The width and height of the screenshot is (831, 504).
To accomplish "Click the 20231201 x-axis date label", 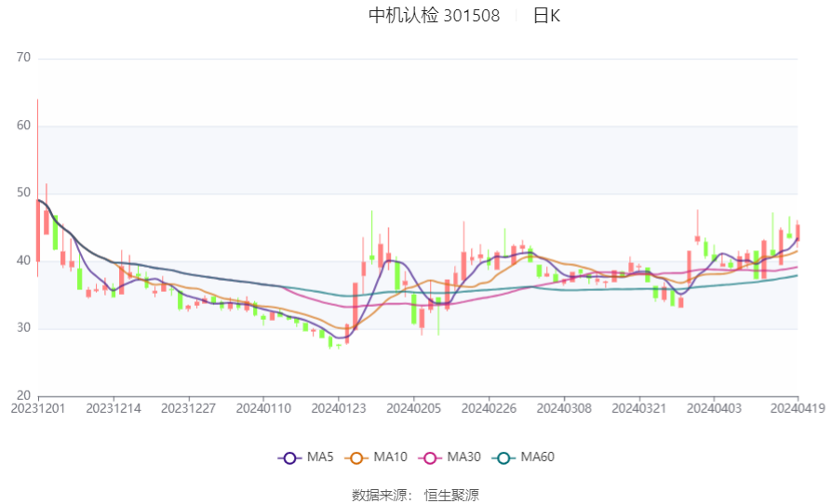I will click(38, 409).
